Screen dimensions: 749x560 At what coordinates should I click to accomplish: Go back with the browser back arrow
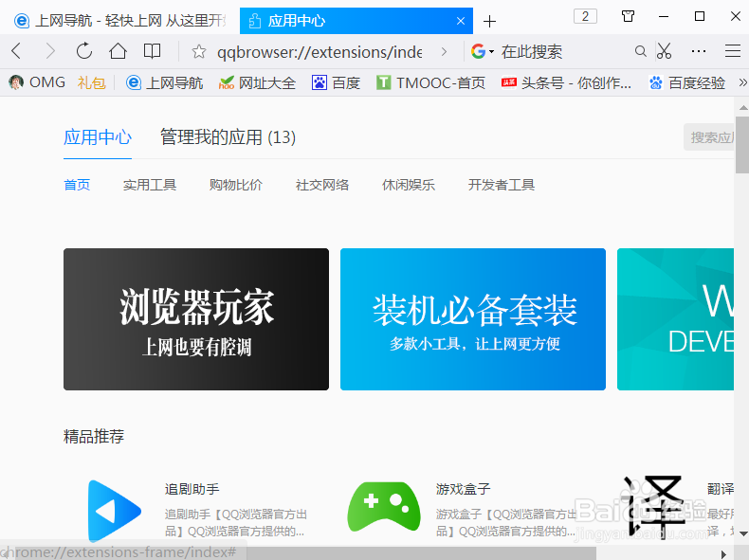tap(16, 50)
